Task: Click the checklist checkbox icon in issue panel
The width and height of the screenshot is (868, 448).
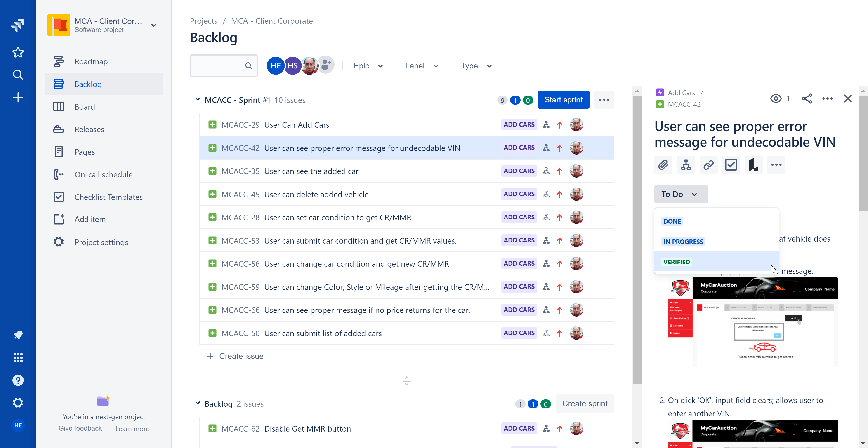Action: coord(731,165)
